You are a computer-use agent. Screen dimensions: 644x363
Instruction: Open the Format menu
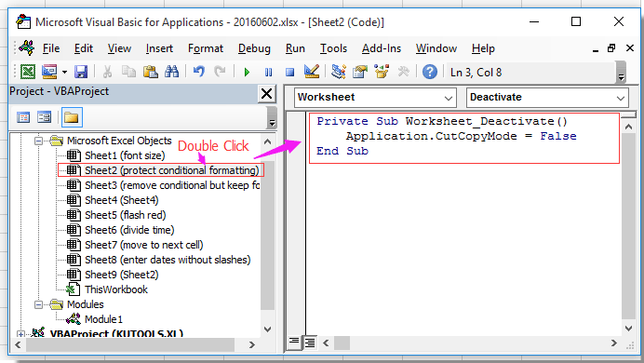206,48
